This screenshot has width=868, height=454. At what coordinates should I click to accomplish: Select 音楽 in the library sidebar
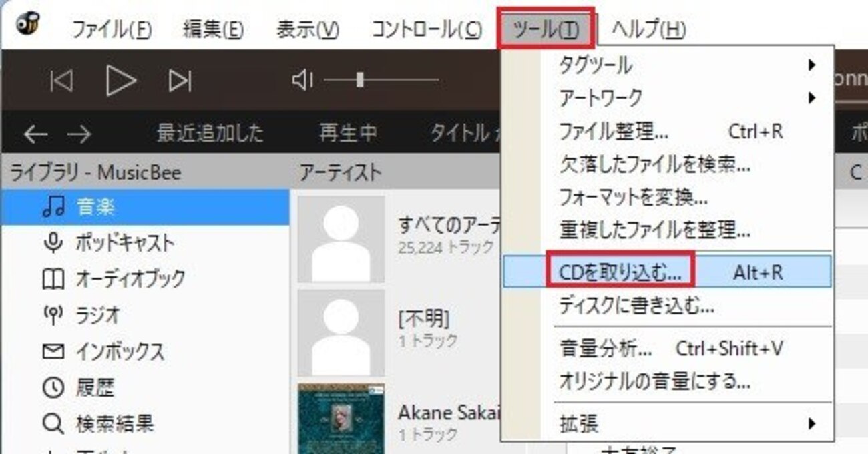click(145, 207)
